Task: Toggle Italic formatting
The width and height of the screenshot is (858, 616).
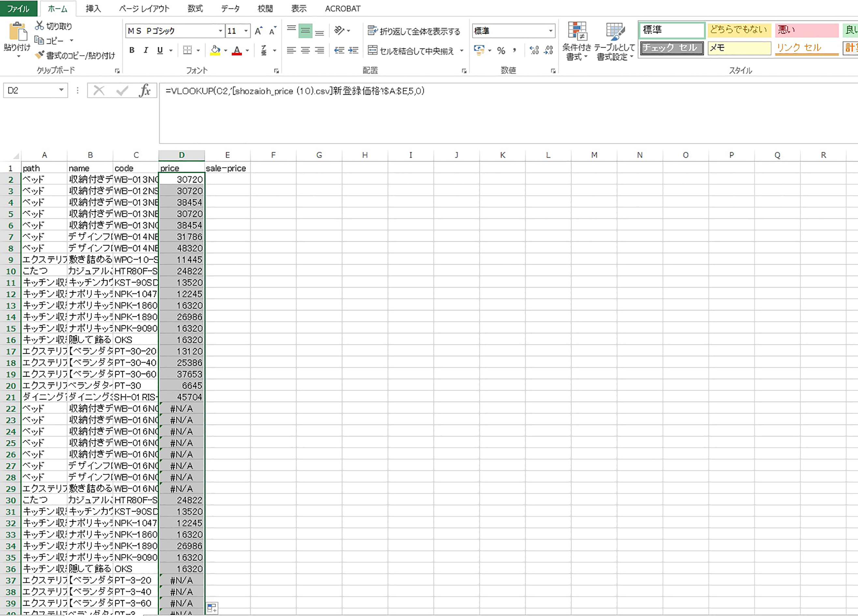Action: click(x=146, y=50)
